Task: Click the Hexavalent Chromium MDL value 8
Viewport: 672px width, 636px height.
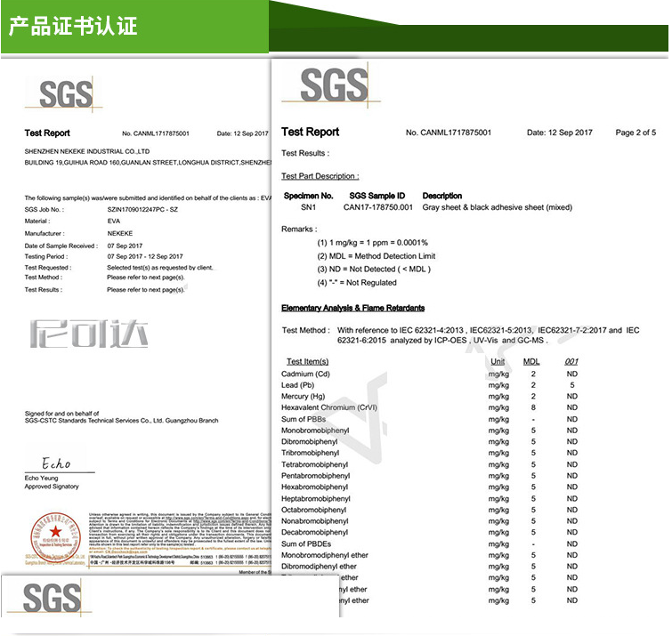Action: pos(533,407)
